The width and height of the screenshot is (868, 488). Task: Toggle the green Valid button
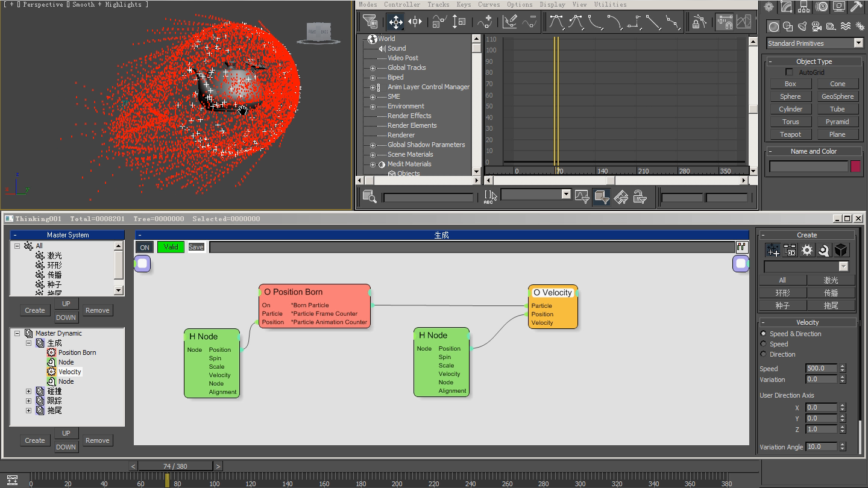pos(171,247)
